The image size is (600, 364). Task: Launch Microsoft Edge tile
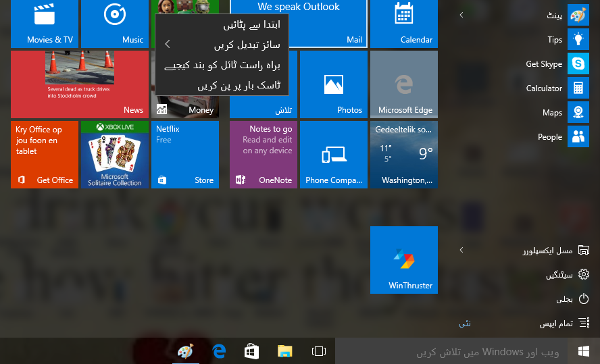[x=404, y=84]
